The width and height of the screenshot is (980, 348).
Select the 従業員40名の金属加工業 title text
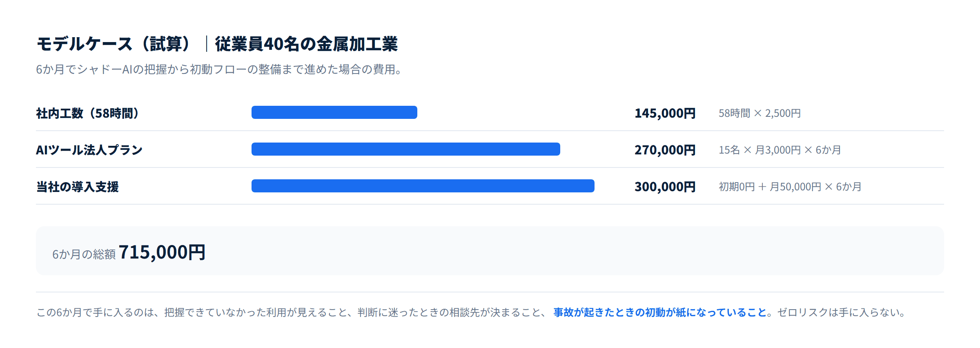(x=306, y=44)
